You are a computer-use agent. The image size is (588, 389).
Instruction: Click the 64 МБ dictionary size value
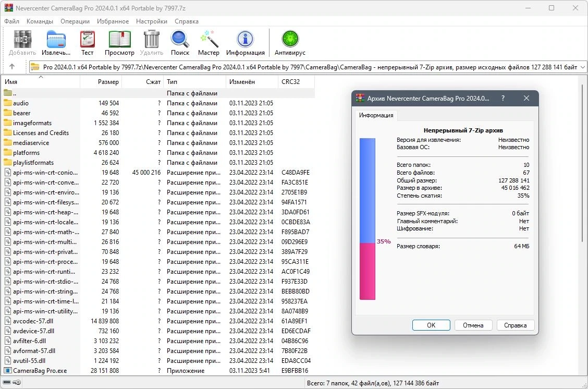coord(522,246)
